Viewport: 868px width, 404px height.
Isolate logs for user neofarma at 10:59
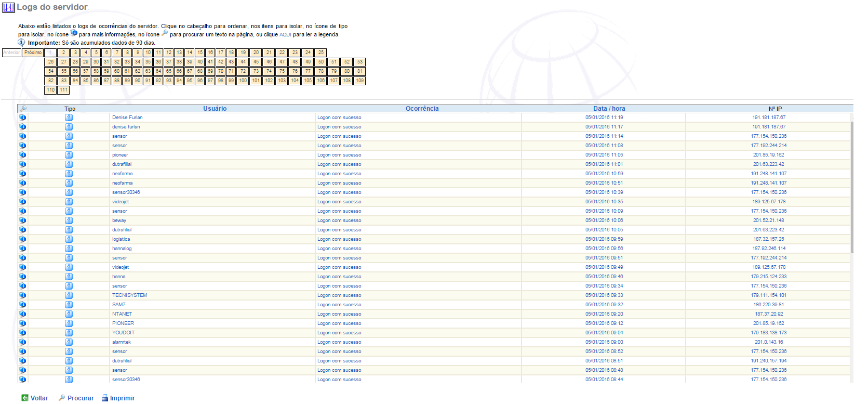click(x=122, y=174)
